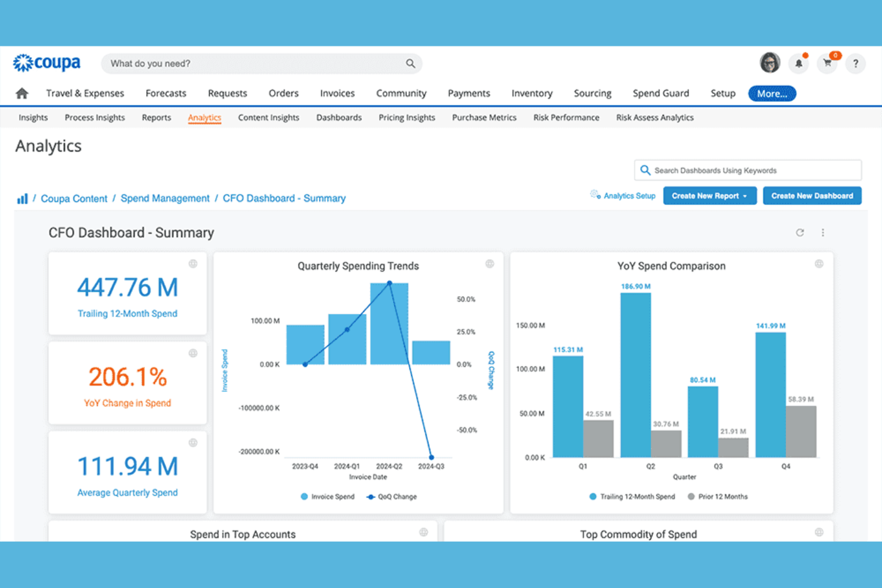Open the Community menu

pyautogui.click(x=401, y=93)
